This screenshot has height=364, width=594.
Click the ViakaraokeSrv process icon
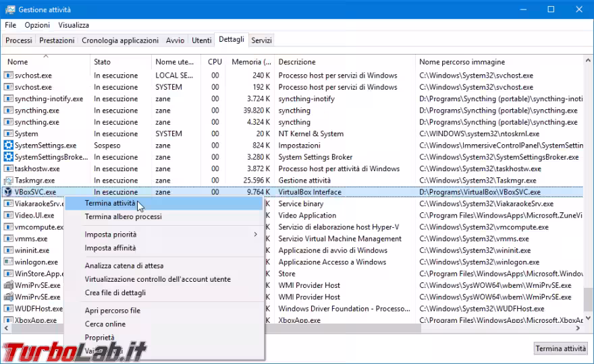click(8, 204)
